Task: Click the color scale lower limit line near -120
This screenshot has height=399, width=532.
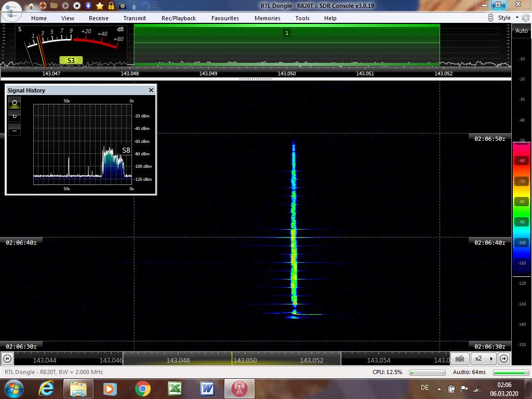Action: (522, 276)
